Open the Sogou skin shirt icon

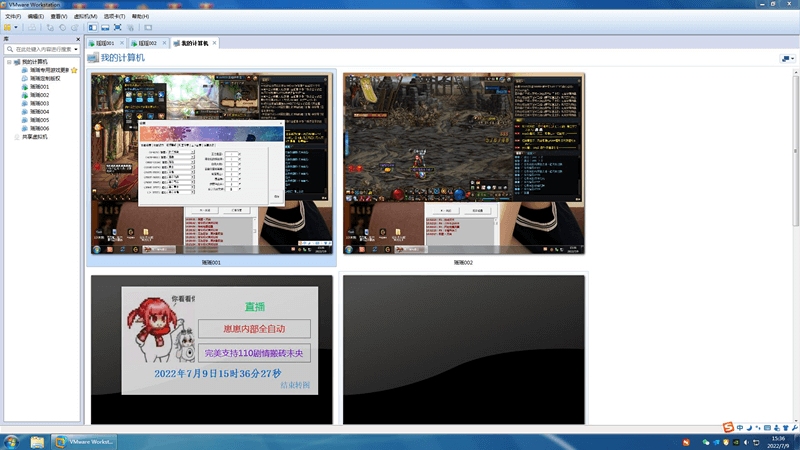coord(786,428)
